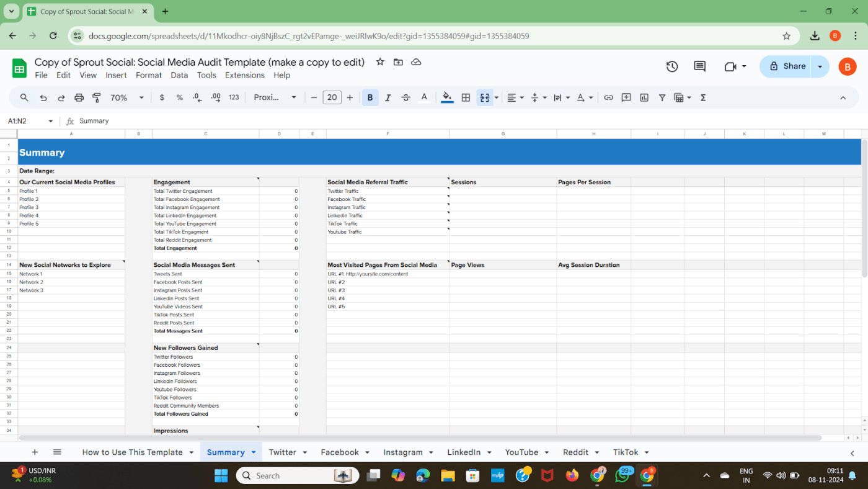Open WhatsApp from the taskbar
868x489 pixels.
tap(622, 475)
